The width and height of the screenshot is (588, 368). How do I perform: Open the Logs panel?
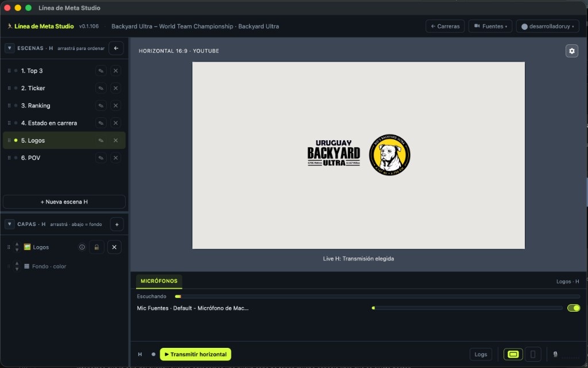[x=481, y=354]
